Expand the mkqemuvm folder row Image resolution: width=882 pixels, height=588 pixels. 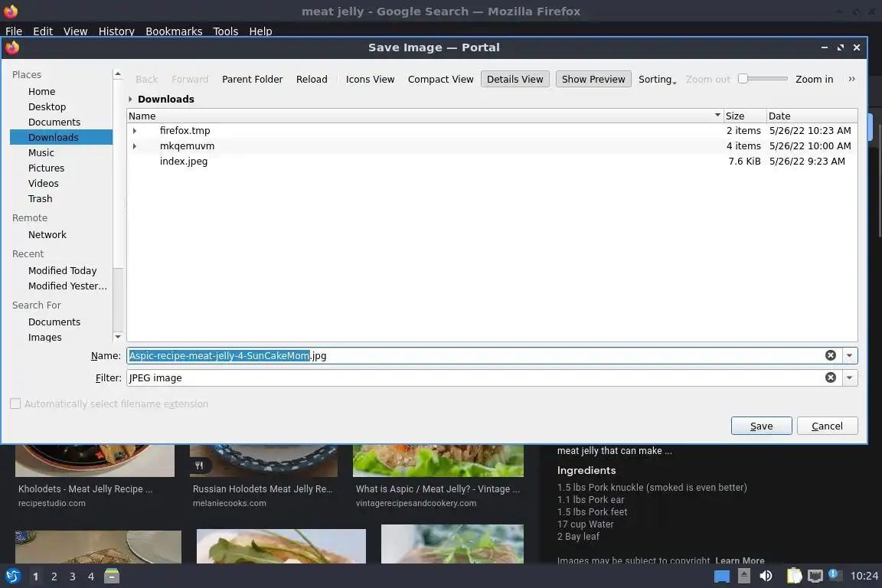pyautogui.click(x=135, y=145)
